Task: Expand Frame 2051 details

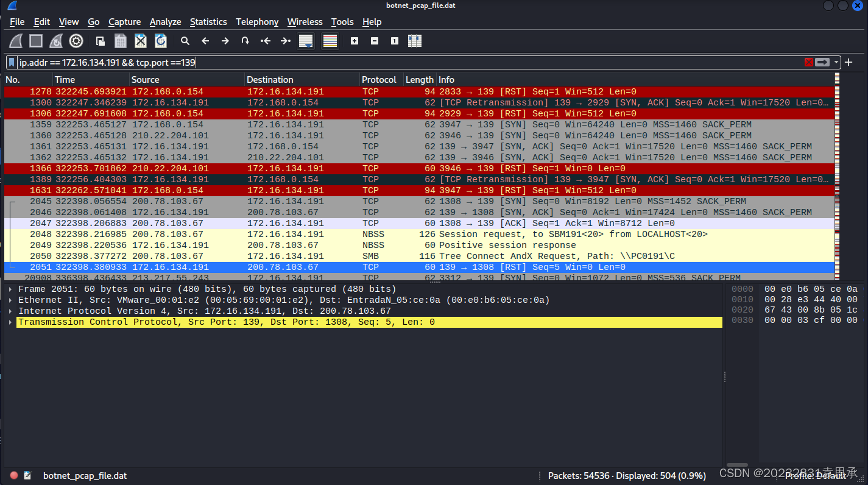Action: click(x=11, y=289)
